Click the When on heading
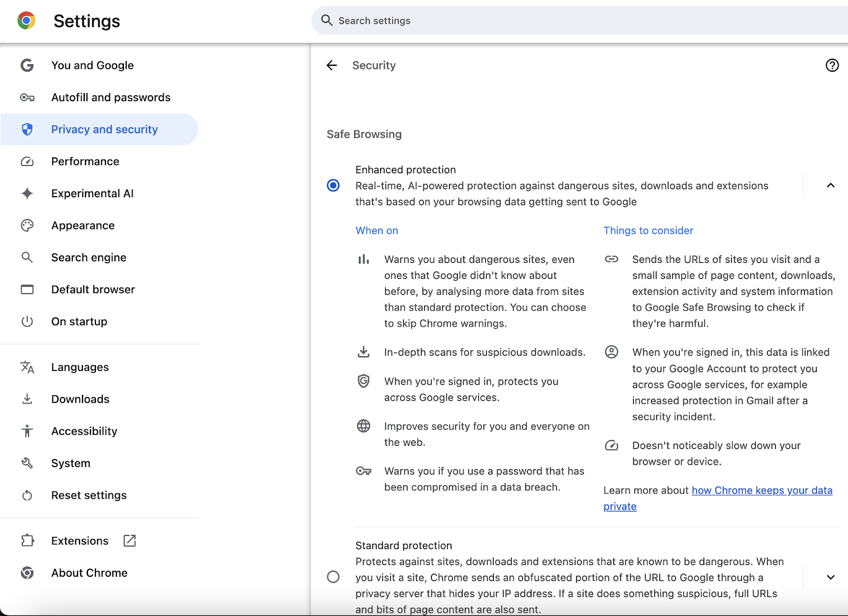The image size is (848, 616). coord(377,231)
